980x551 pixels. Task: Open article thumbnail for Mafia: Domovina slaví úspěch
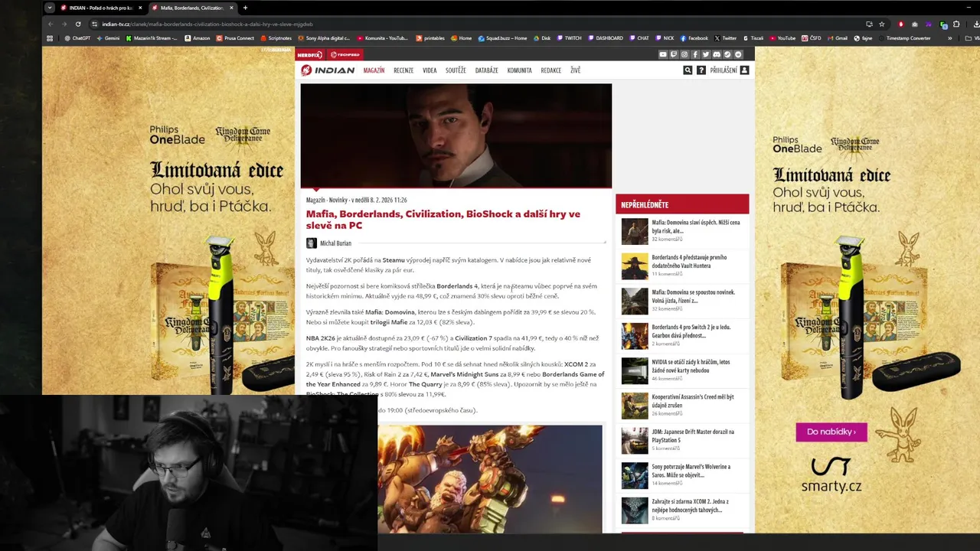point(635,231)
